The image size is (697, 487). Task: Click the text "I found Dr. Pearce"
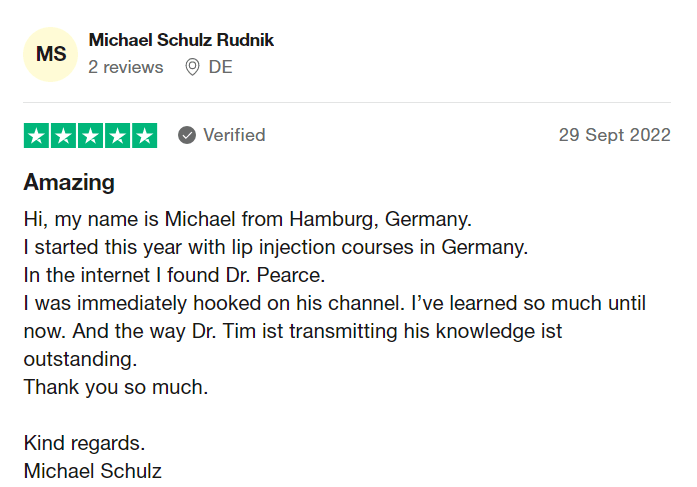point(240,275)
